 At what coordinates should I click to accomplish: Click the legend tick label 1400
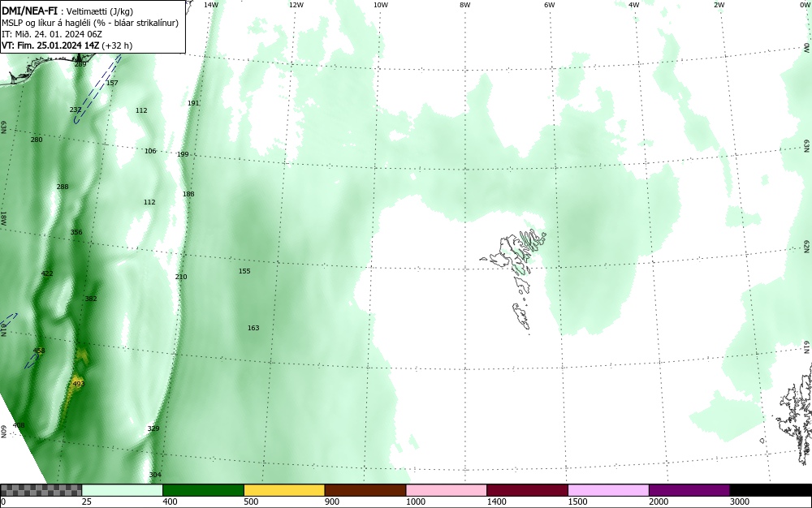tap(497, 502)
